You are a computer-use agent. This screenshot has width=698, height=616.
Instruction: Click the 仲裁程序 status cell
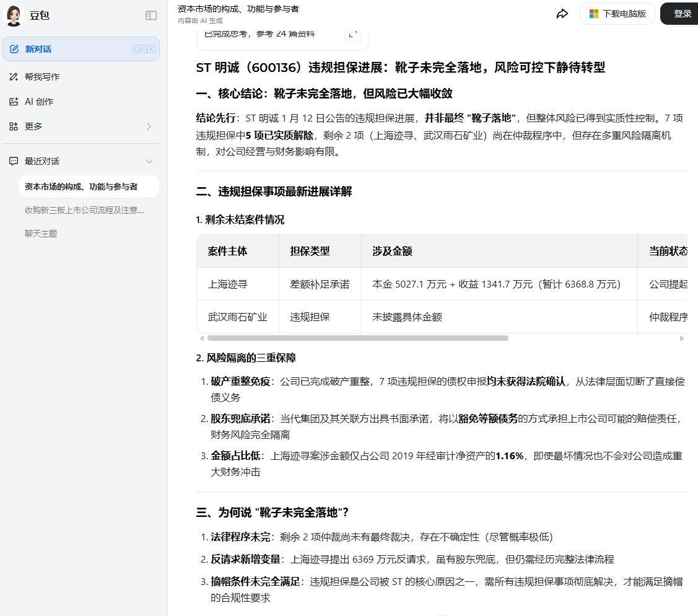pyautogui.click(x=663, y=317)
